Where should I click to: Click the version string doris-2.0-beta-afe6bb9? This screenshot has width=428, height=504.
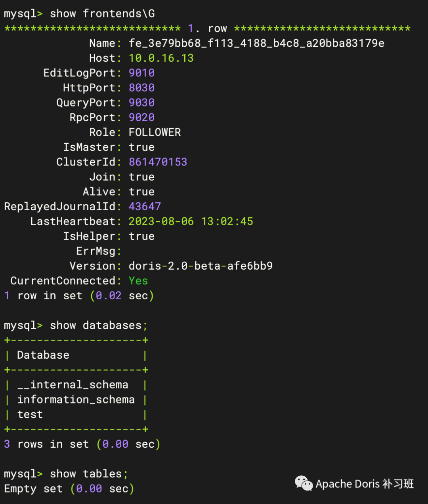201,266
